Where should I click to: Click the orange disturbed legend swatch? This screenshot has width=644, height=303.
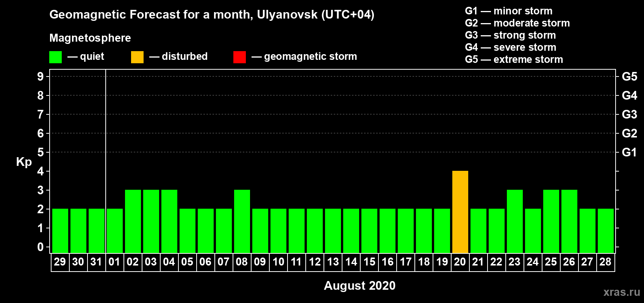138,57
